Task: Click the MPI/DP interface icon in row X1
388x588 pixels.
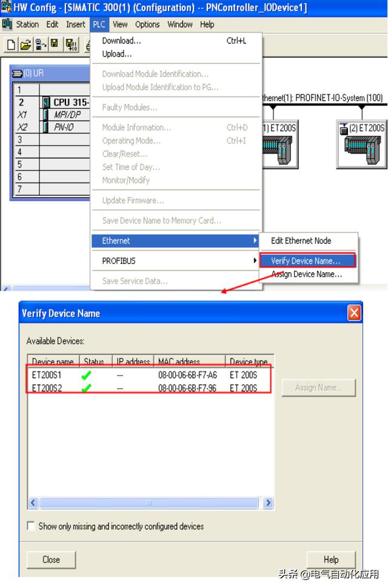Action: coord(45,114)
